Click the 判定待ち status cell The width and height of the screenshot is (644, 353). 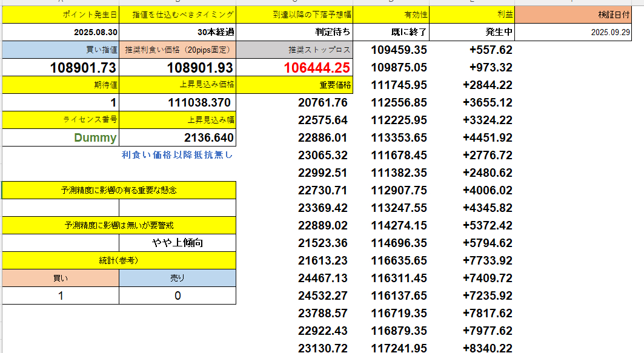point(294,32)
